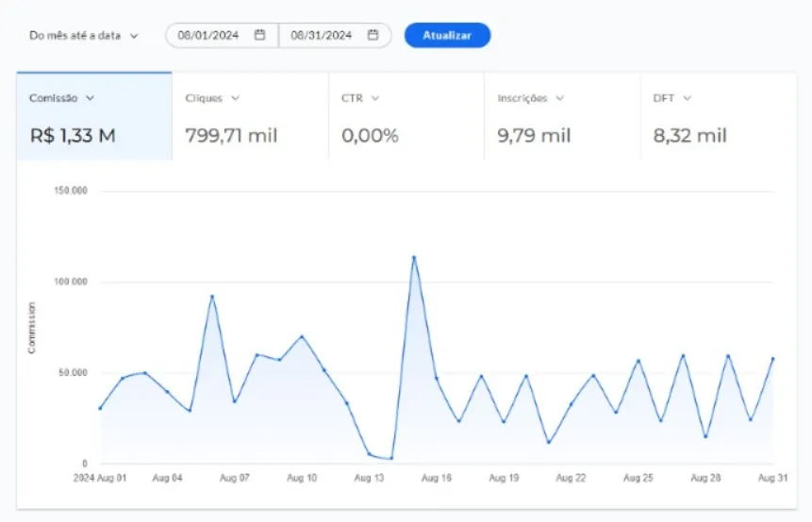Open the end date calendar icon
The height and width of the screenshot is (522, 812).
(x=373, y=36)
